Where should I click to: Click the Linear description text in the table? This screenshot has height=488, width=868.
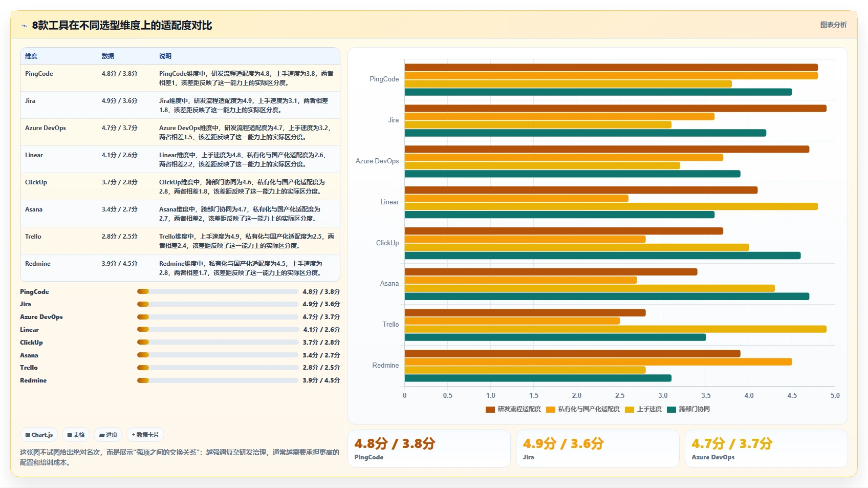point(242,160)
